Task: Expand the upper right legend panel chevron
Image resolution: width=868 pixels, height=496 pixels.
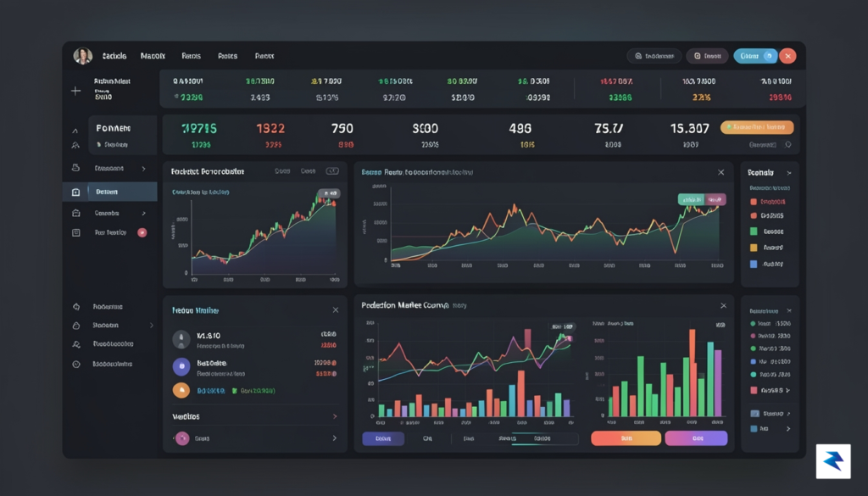Action: 789,173
